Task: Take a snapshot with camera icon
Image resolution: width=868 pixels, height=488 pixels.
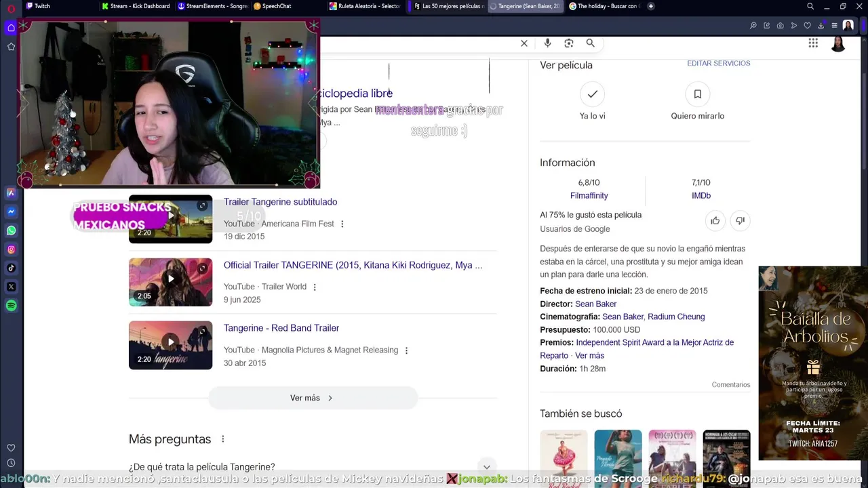Action: [x=780, y=26]
